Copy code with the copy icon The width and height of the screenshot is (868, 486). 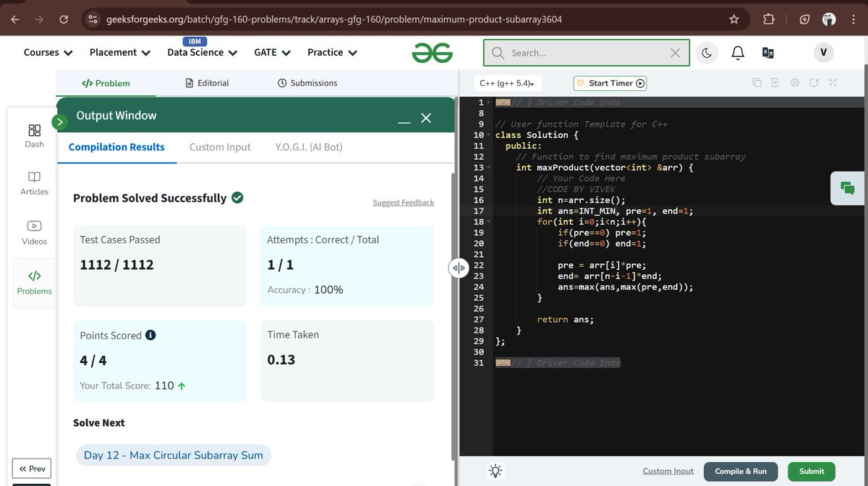[x=757, y=83]
